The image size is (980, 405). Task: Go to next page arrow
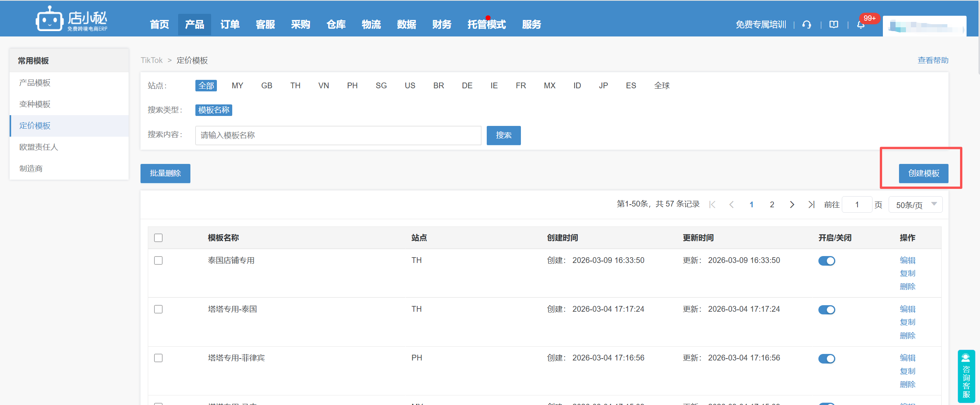[792, 205]
